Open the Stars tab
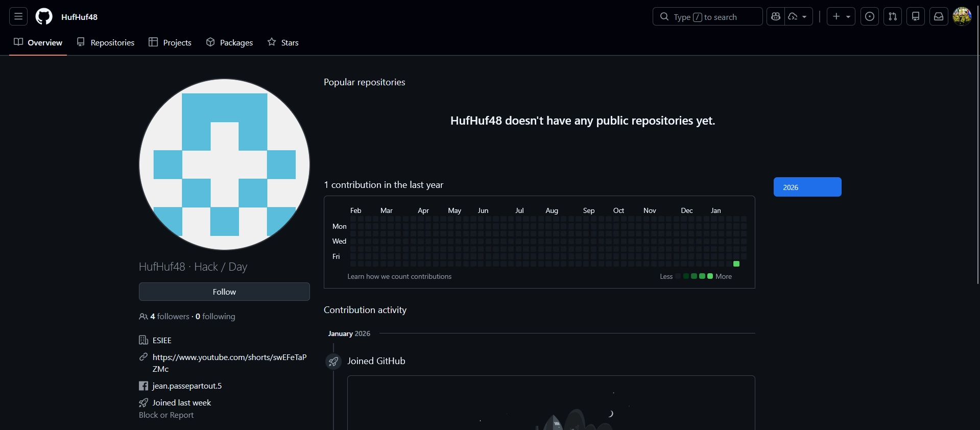The image size is (980, 430). point(283,42)
